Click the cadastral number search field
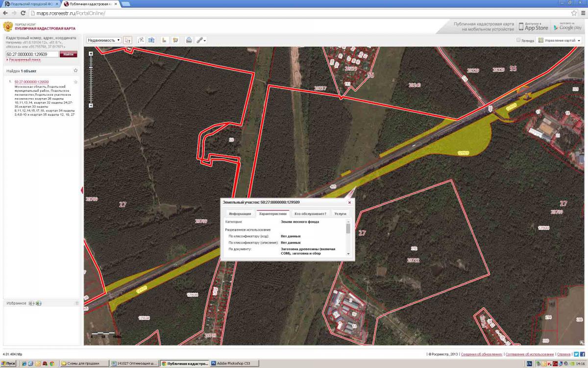The image size is (588, 368). point(32,54)
